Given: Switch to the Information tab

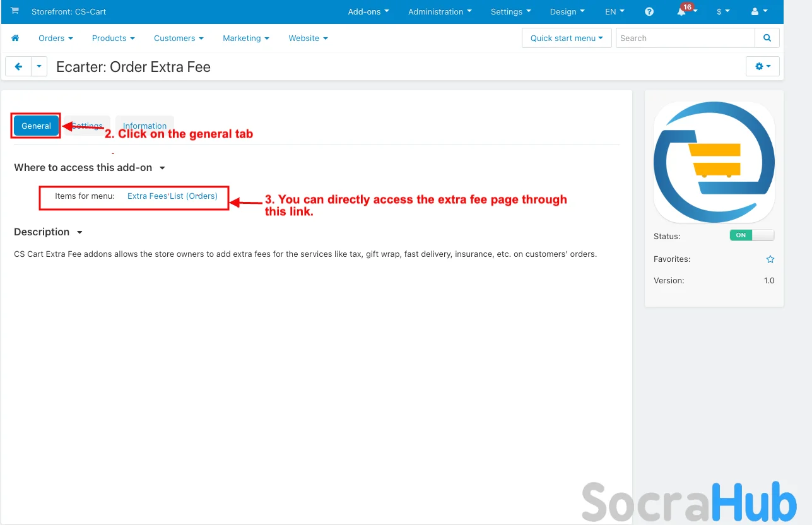Looking at the screenshot, I should click(144, 126).
